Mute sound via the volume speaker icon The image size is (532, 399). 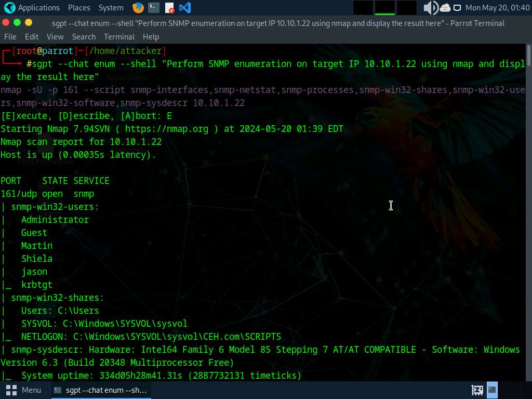pyautogui.click(x=430, y=8)
